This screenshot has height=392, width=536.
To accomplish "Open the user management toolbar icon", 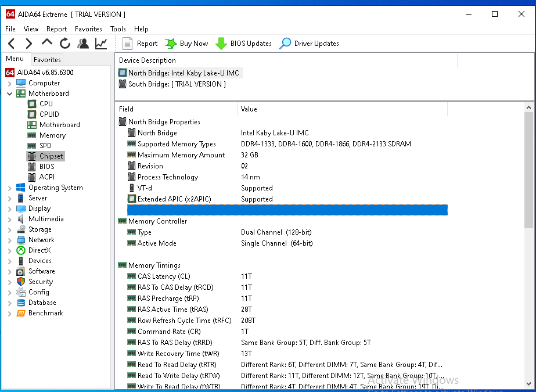I will pyautogui.click(x=83, y=44).
